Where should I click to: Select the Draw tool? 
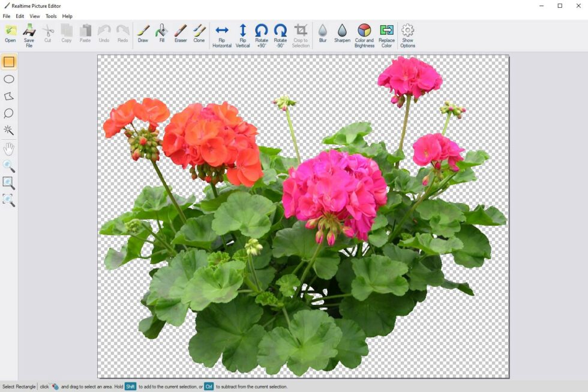[x=143, y=34]
